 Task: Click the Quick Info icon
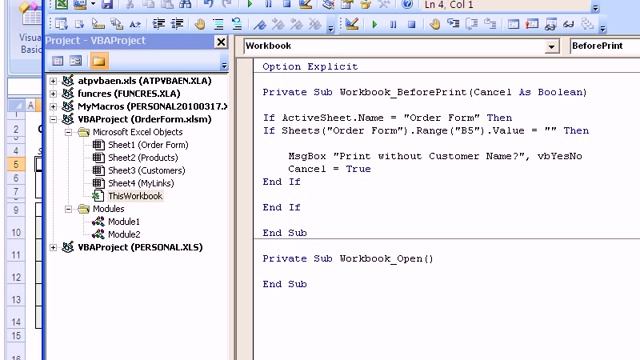coord(98,24)
